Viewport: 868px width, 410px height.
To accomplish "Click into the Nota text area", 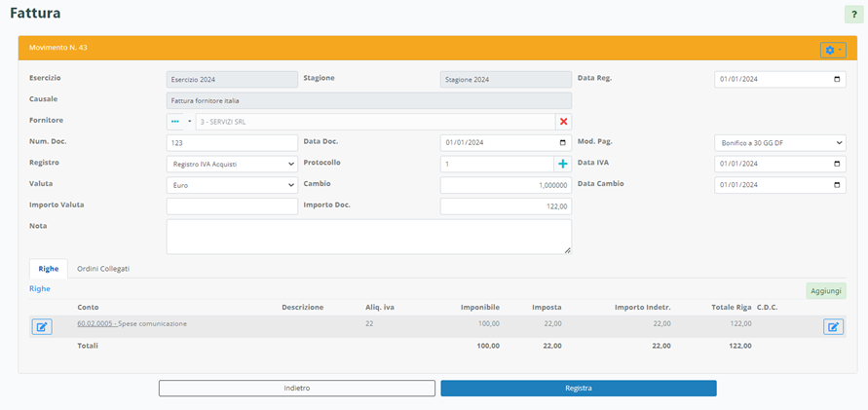I will pos(368,236).
